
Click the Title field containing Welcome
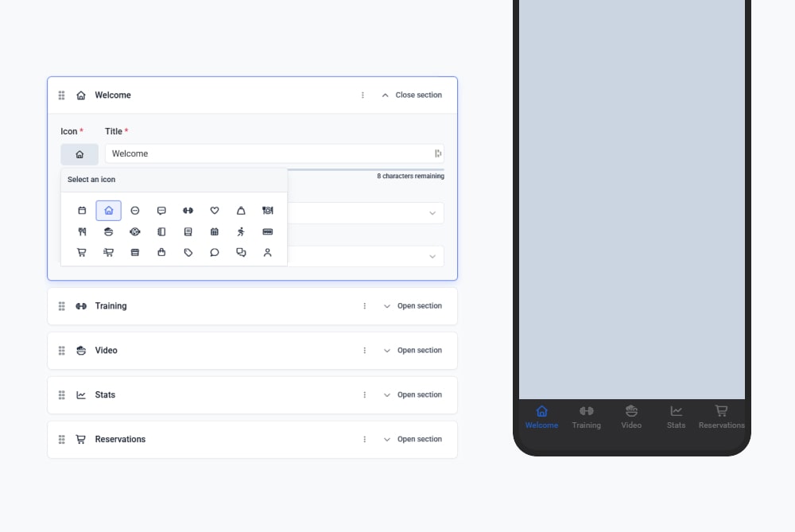pos(274,153)
